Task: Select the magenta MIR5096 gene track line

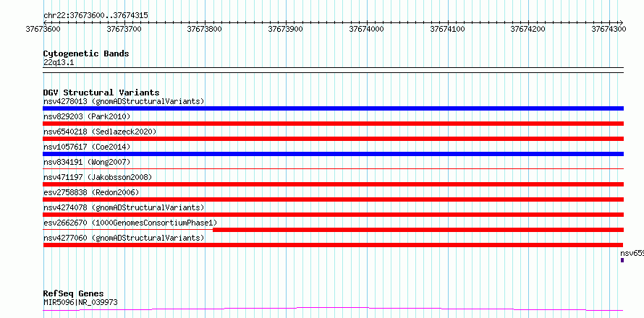Action: [x=333, y=309]
